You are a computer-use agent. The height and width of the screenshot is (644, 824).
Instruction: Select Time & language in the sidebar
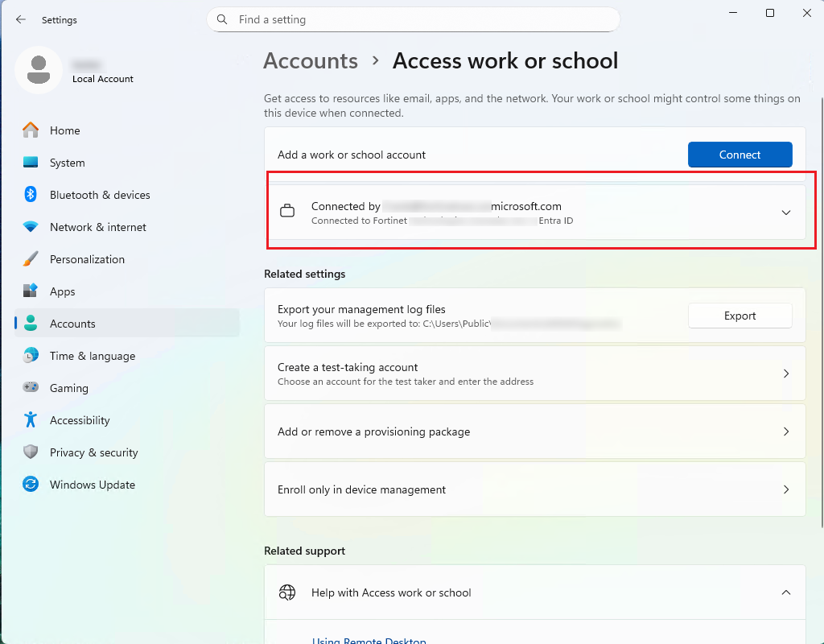(x=92, y=356)
